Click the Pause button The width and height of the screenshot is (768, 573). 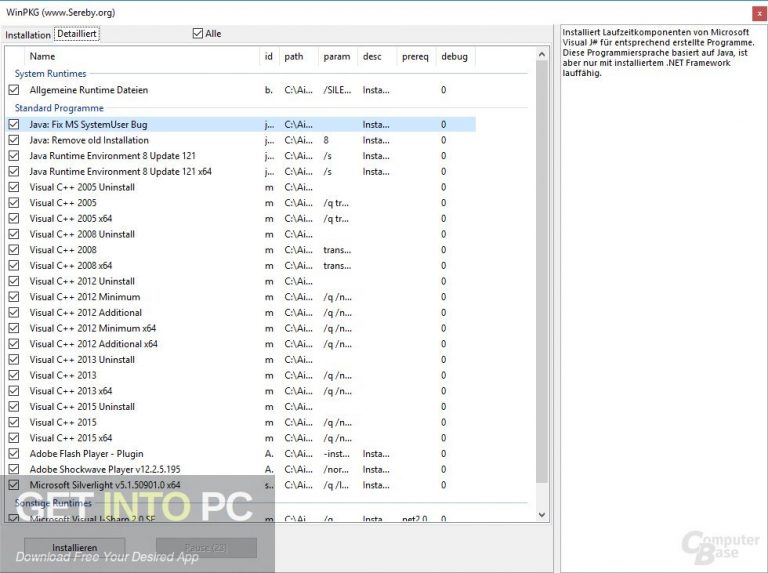pos(206,548)
